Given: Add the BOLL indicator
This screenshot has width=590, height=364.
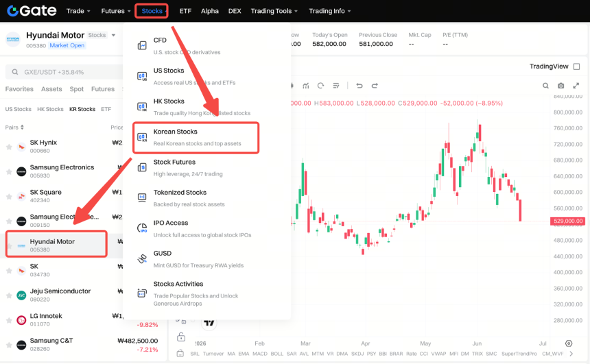Looking at the screenshot, I should 277,354.
